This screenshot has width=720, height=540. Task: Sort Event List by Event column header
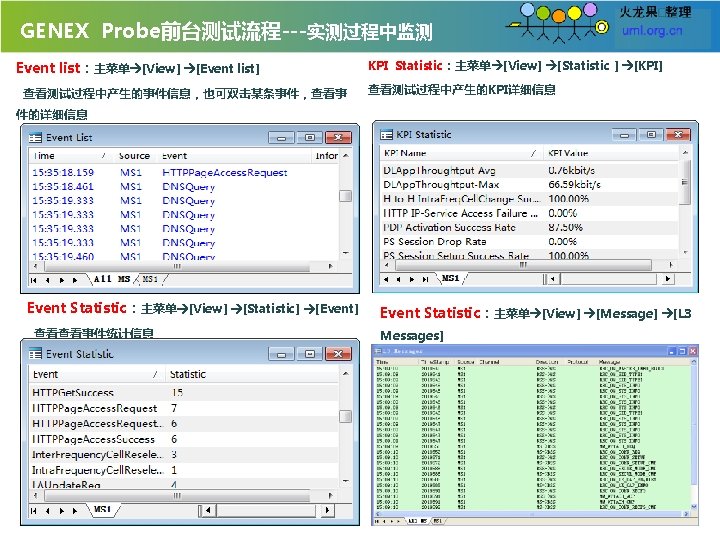(234, 156)
